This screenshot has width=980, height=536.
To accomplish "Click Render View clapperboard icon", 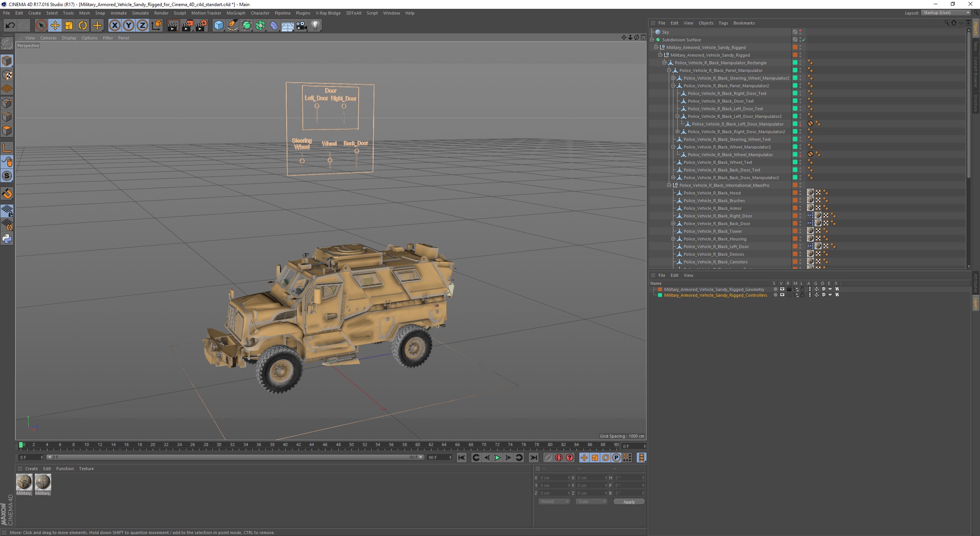I will click(x=173, y=26).
